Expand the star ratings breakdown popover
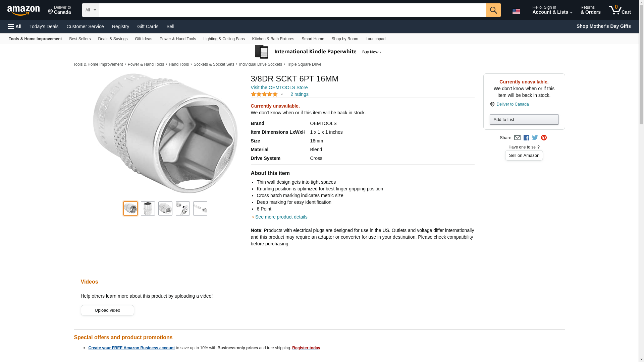The height and width of the screenshot is (362, 644). click(x=282, y=94)
